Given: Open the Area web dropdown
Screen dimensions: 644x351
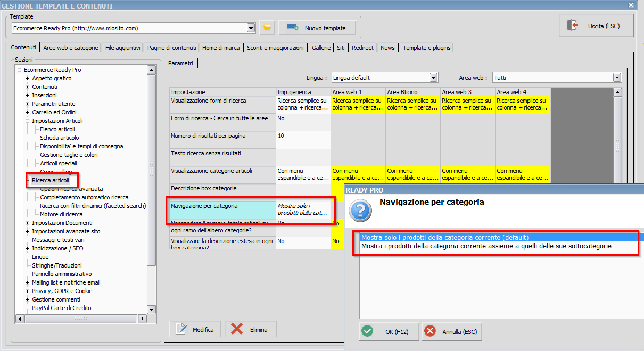Looking at the screenshot, I should pyautogui.click(x=617, y=78).
